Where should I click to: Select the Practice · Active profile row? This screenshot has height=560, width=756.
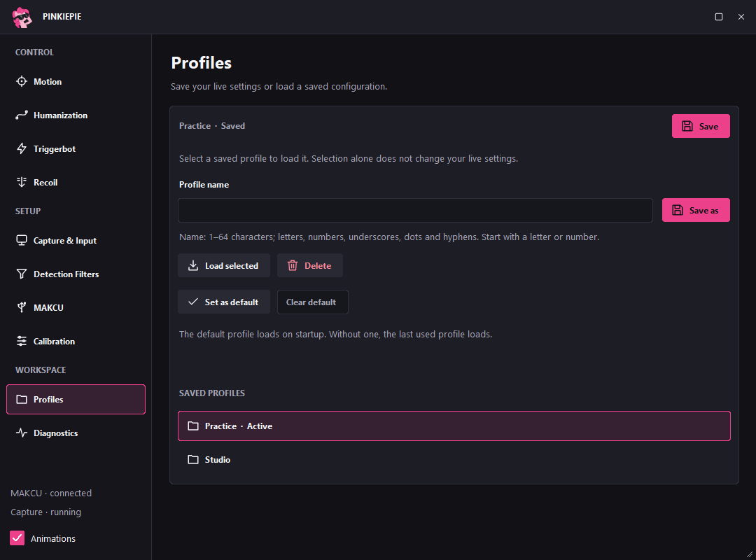pos(454,426)
